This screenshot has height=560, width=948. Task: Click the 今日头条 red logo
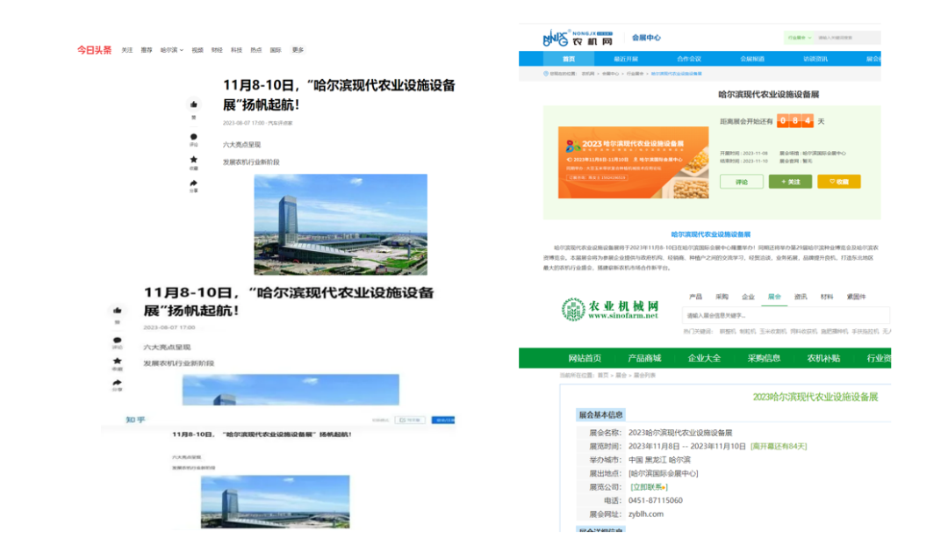94,50
